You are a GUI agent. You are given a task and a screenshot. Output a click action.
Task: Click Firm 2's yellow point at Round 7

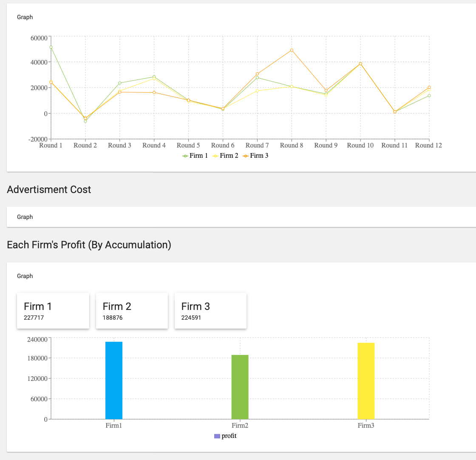[x=258, y=91]
